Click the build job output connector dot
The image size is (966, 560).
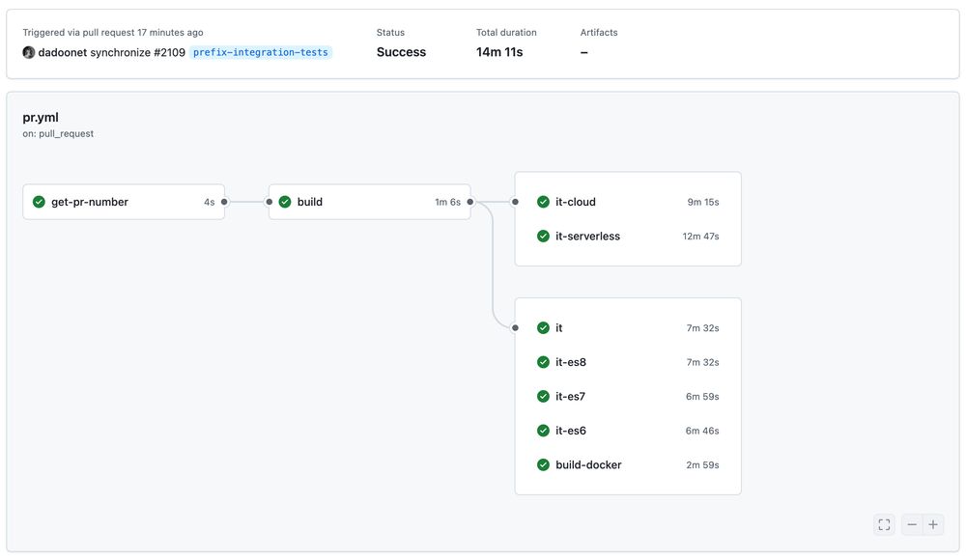[x=470, y=202]
